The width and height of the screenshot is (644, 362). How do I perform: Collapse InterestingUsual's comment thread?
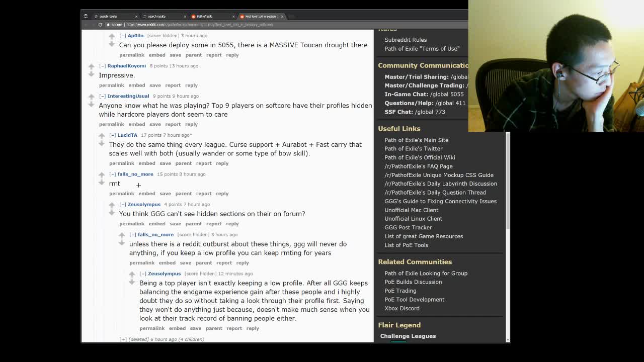pos(102,96)
